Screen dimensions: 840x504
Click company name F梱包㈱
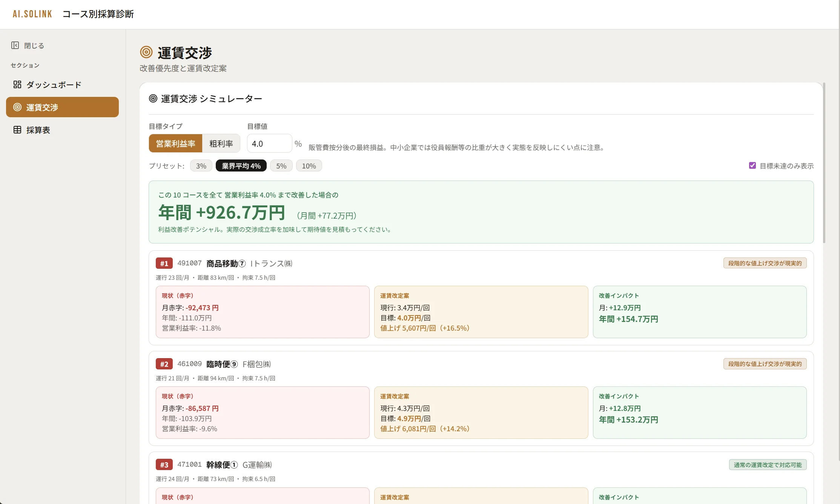[x=256, y=364]
